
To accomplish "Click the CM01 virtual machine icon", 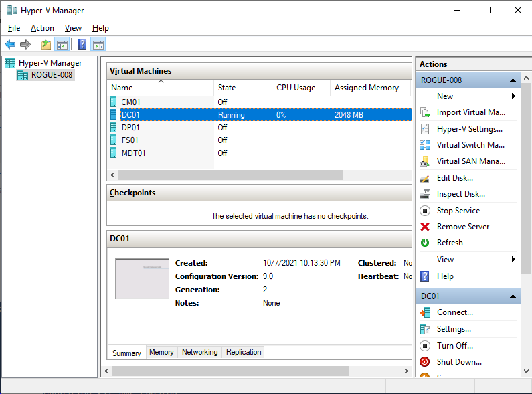I will click(114, 102).
